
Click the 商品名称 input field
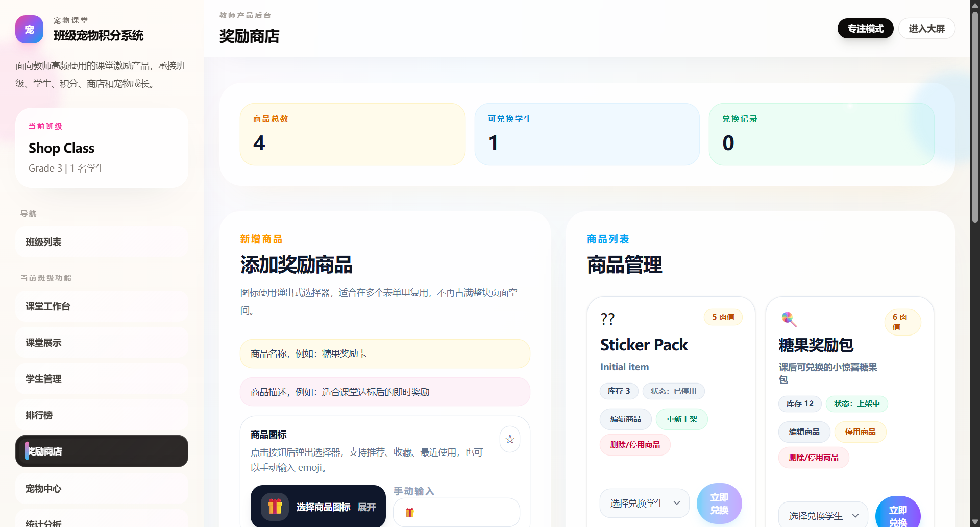pyautogui.click(x=385, y=353)
